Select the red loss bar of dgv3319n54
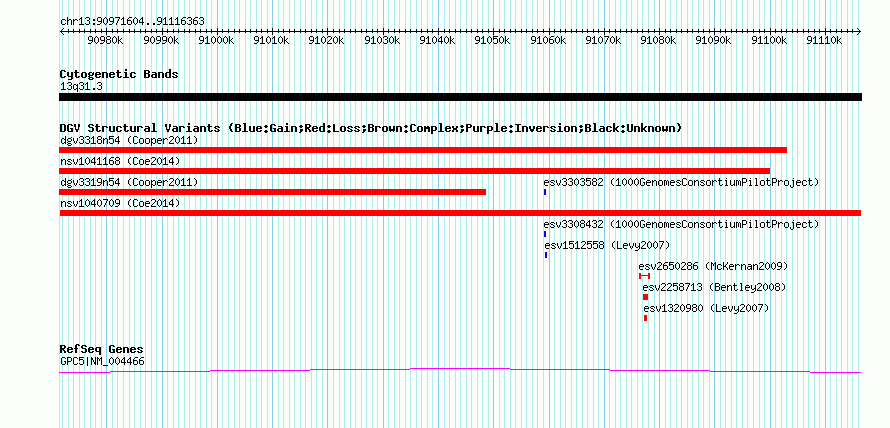The width and height of the screenshot is (890, 428). [272, 192]
